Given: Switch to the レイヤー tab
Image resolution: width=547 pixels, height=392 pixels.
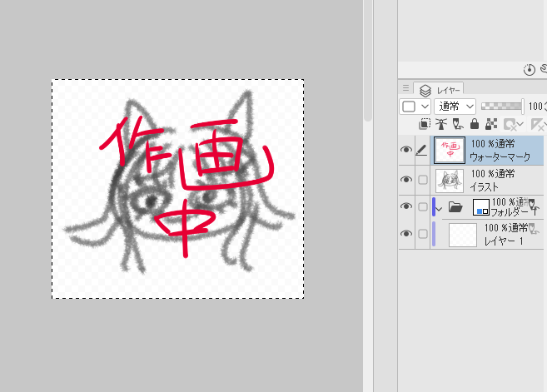Looking at the screenshot, I should coord(439,91).
